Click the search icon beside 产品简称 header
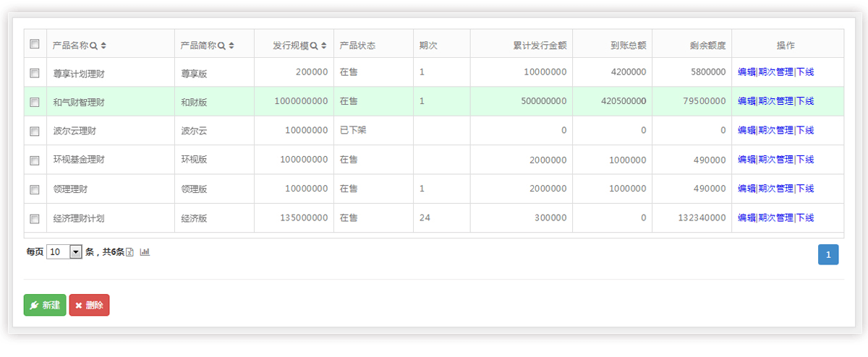This screenshot has width=868, height=357. click(221, 46)
